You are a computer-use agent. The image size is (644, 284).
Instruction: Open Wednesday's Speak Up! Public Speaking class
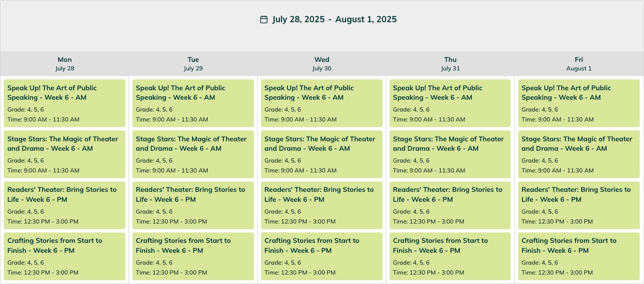coord(322,103)
